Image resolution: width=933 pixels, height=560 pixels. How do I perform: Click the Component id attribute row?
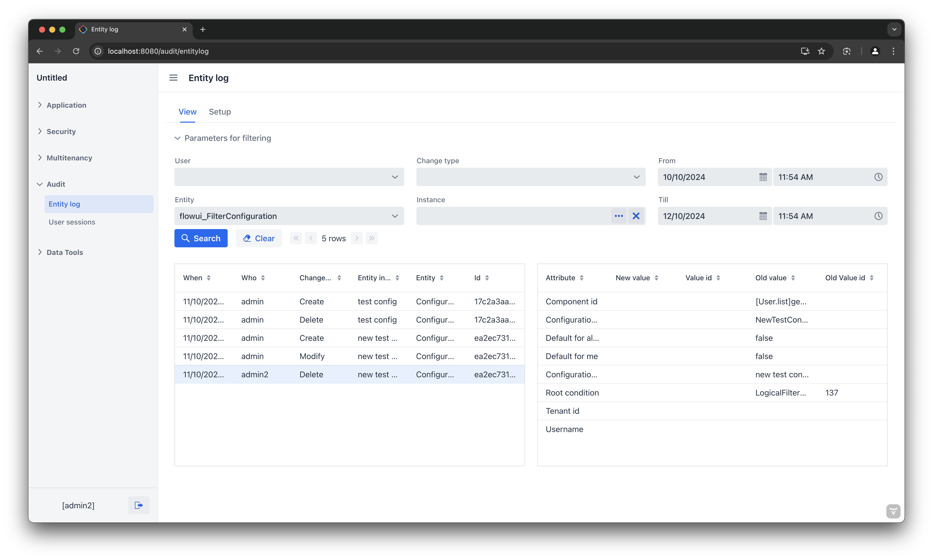(712, 302)
